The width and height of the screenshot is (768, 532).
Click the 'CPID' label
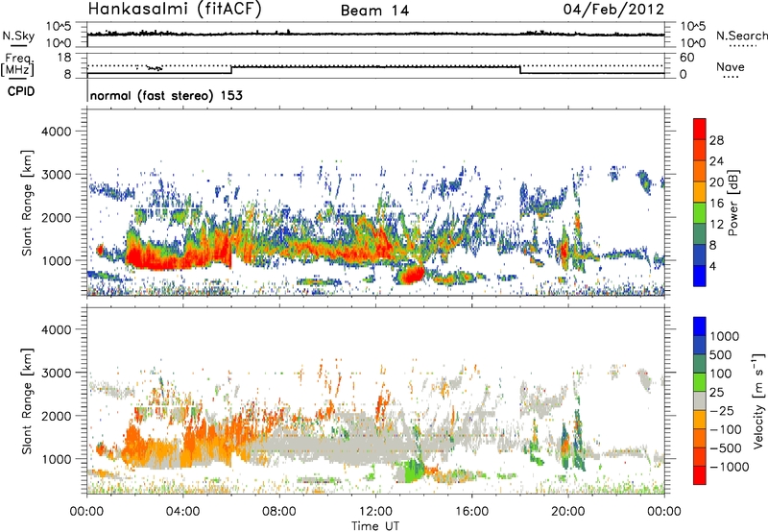pyautogui.click(x=21, y=91)
